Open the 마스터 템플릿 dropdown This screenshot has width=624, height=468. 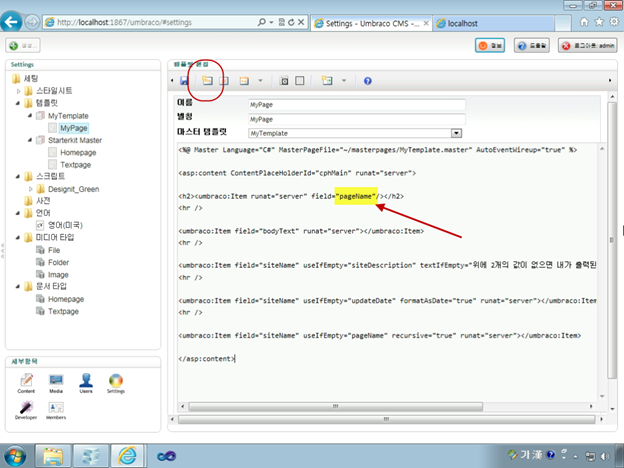[456, 133]
